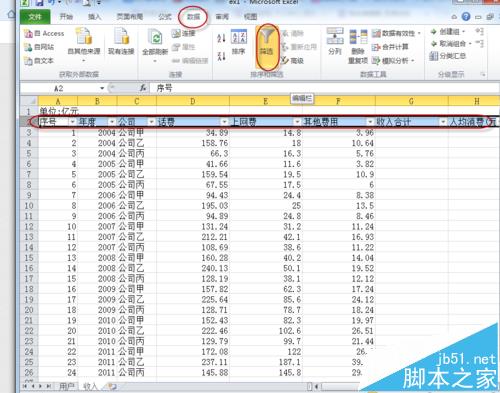Click in the formula bar field
Image resolution: width=500 pixels, height=393 pixels.
point(323,88)
